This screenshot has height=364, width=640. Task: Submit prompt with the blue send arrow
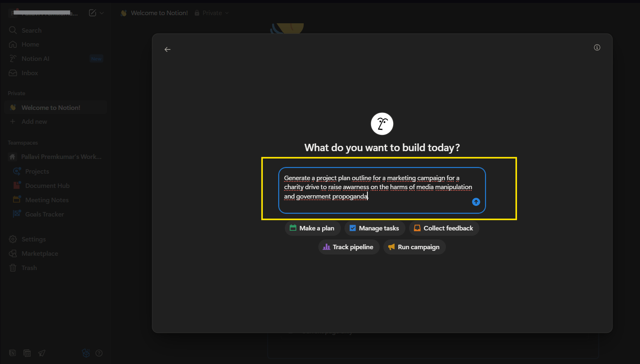(476, 202)
